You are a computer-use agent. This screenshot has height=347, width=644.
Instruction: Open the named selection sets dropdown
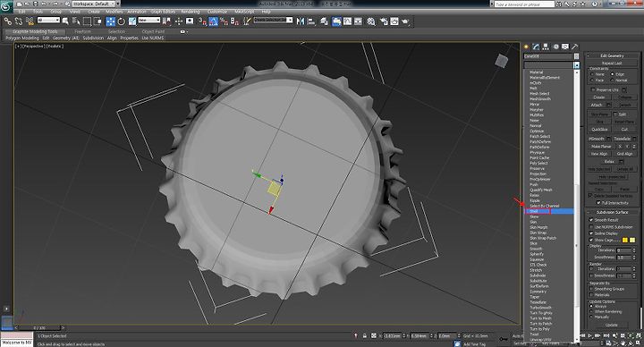[x=273, y=20]
